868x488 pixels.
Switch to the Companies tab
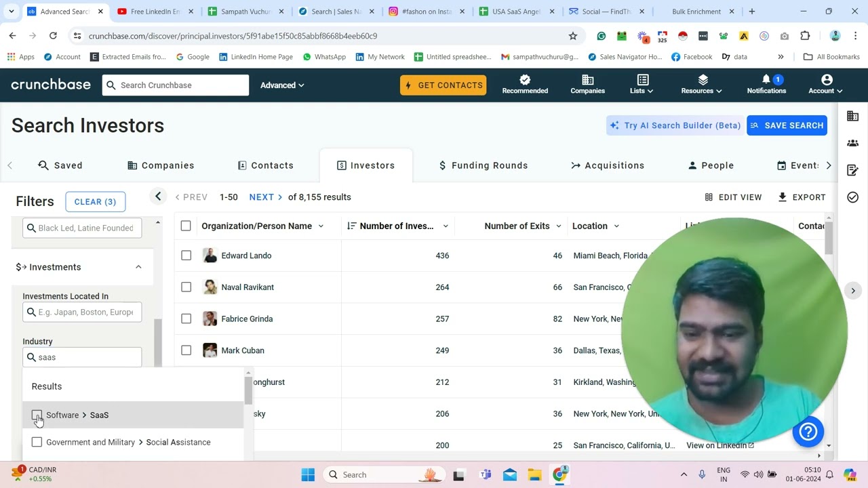(161, 165)
